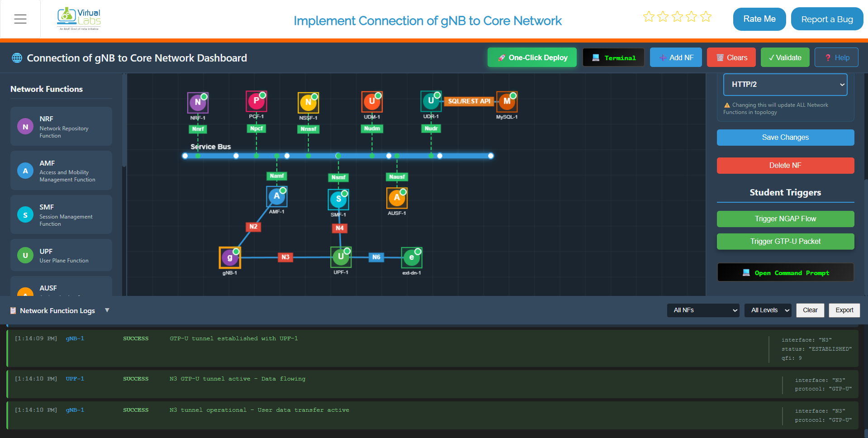Export the network function logs
Image resolution: width=868 pixels, height=438 pixels.
(x=844, y=310)
